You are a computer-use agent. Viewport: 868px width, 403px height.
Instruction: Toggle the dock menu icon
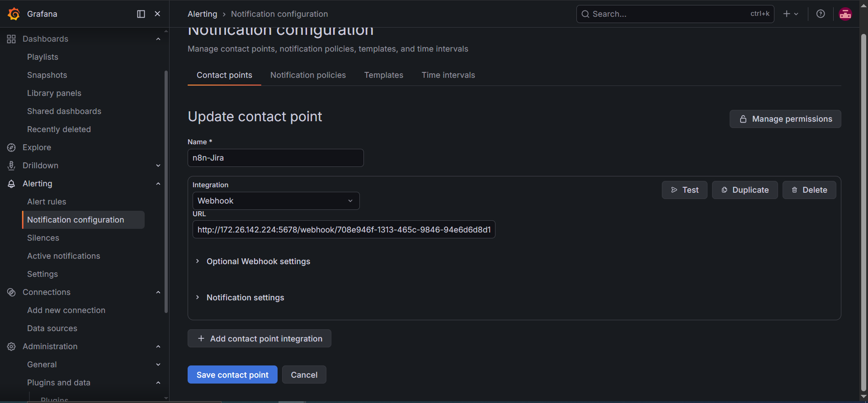(141, 14)
